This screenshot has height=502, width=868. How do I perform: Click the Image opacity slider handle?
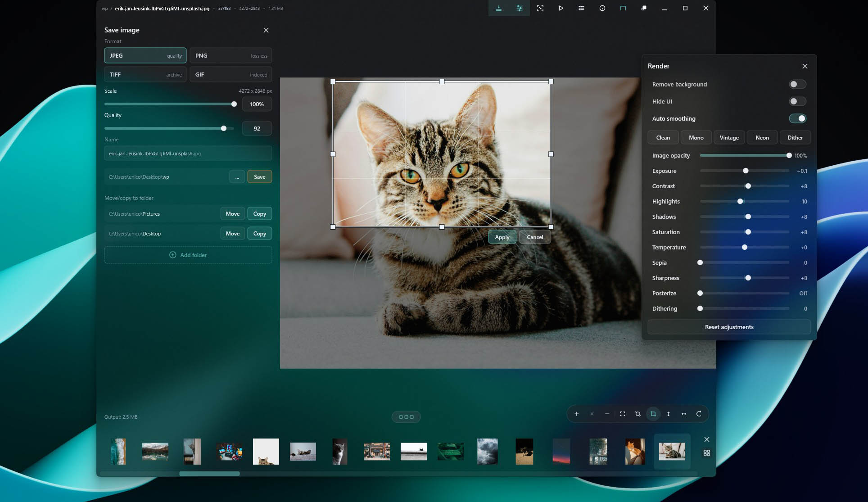(789, 155)
